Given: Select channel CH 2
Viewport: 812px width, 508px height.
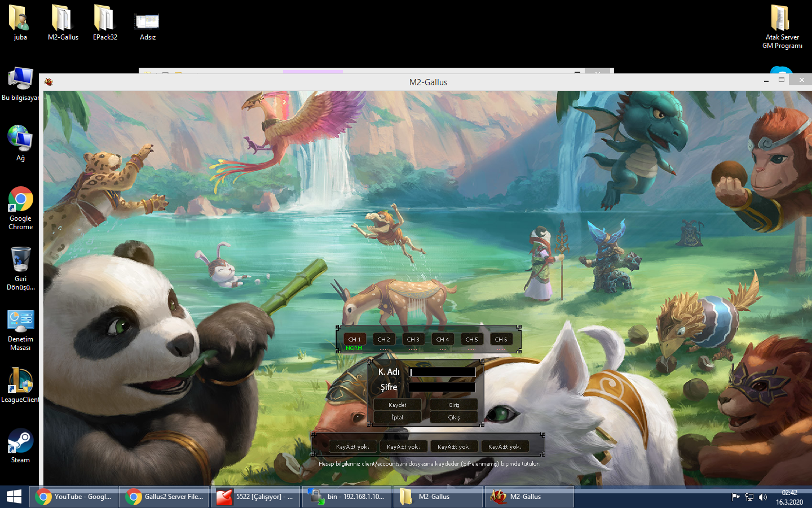Looking at the screenshot, I should point(384,339).
